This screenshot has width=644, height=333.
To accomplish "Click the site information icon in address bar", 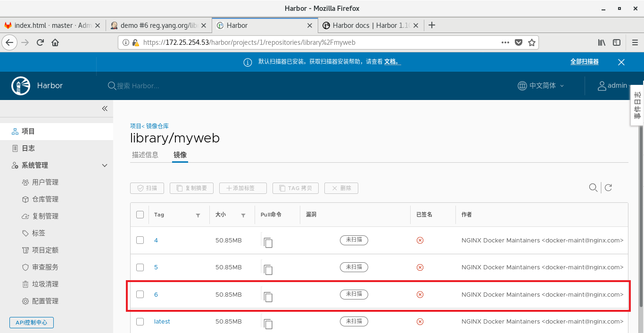I will (126, 42).
